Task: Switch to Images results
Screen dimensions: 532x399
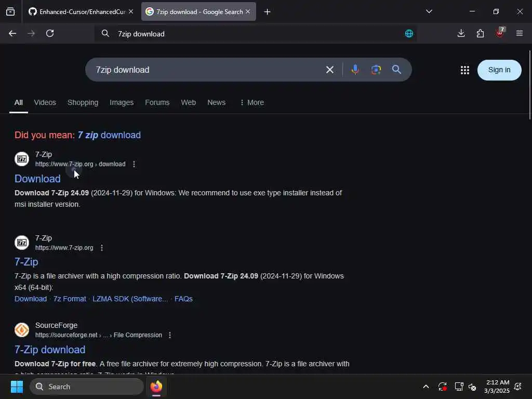Action: tap(122, 102)
